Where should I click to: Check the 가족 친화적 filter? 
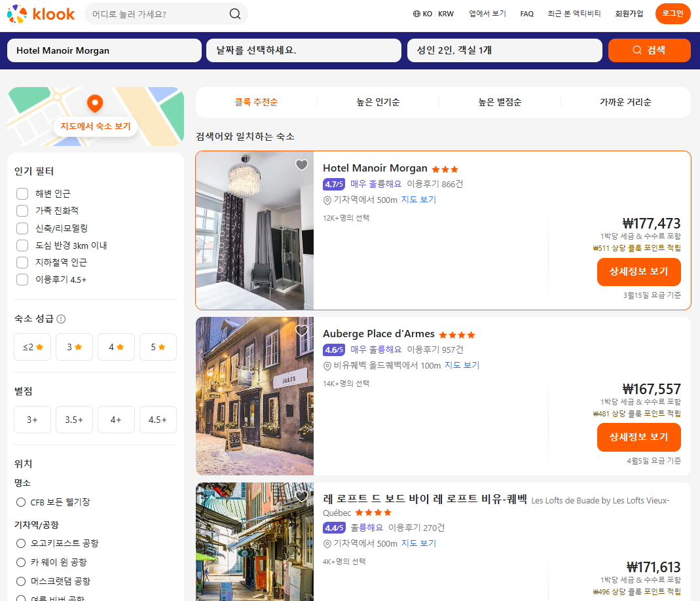[22, 211]
